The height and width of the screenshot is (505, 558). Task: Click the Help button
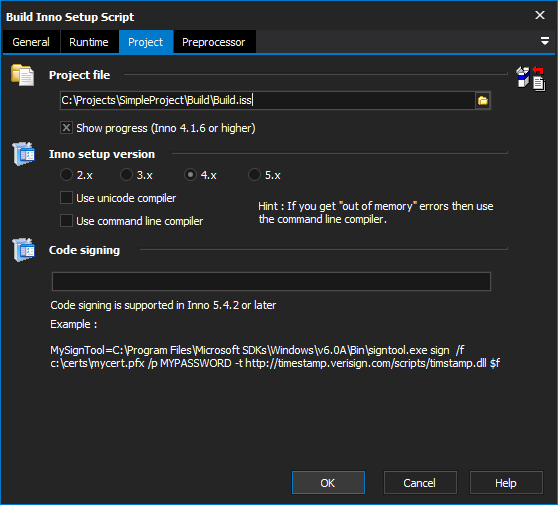[506, 483]
